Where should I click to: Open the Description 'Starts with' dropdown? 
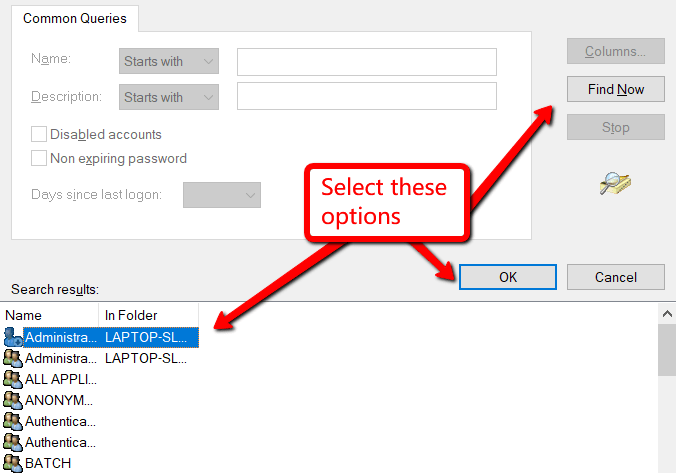point(168,97)
